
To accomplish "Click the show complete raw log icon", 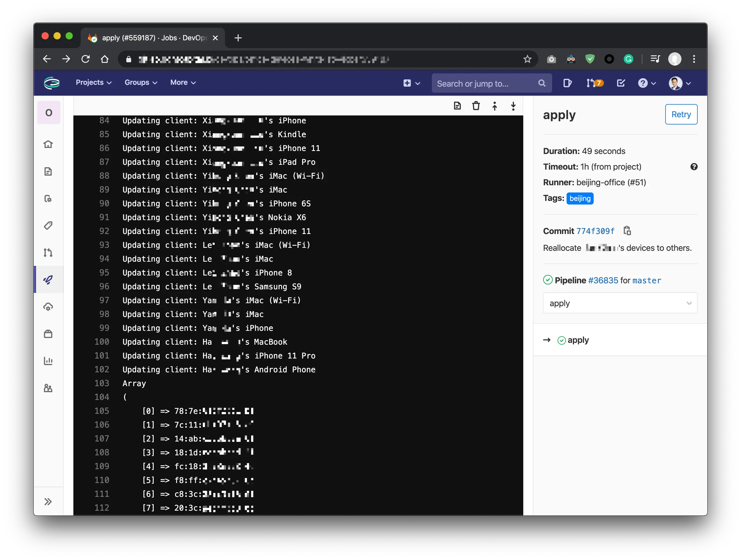I will pyautogui.click(x=457, y=106).
